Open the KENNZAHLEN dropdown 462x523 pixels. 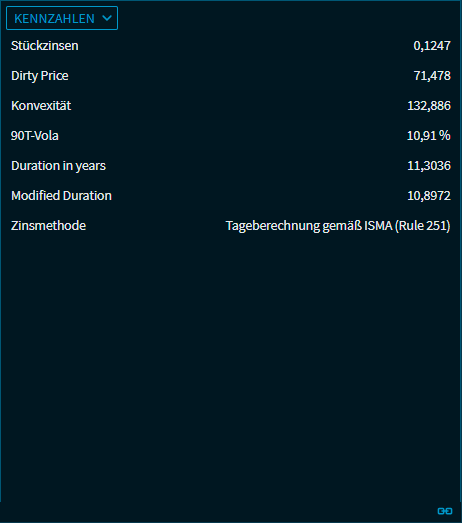pyautogui.click(x=62, y=18)
